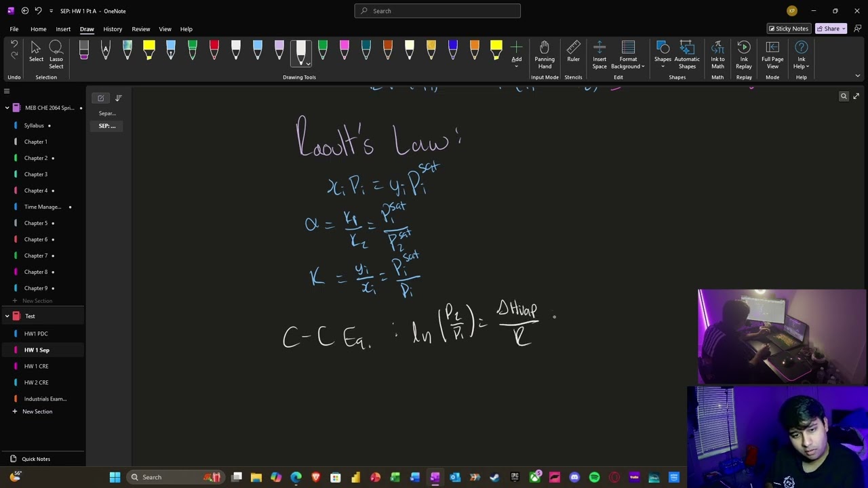Toggle the navigation pane hamburger icon

7,91
